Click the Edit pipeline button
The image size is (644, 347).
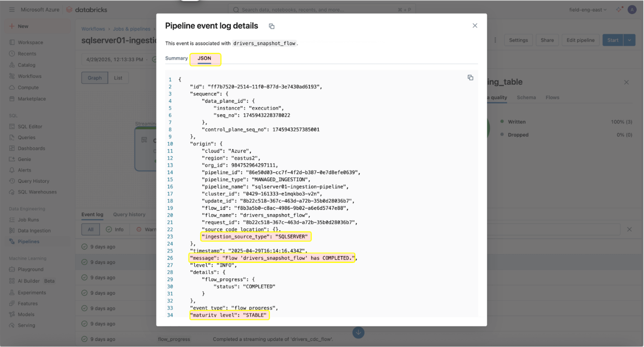(x=580, y=40)
